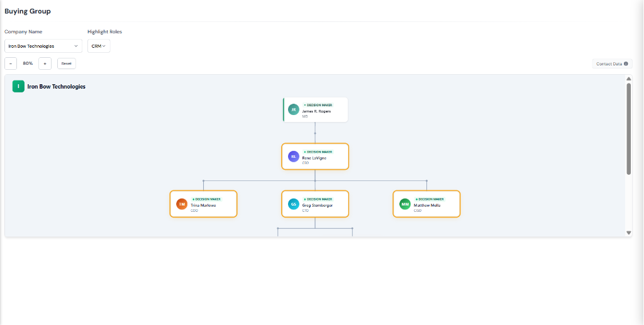Viewport: 644px width, 325px height.
Task: Click the TM avatar for Trina Marlowe
Action: (182, 204)
